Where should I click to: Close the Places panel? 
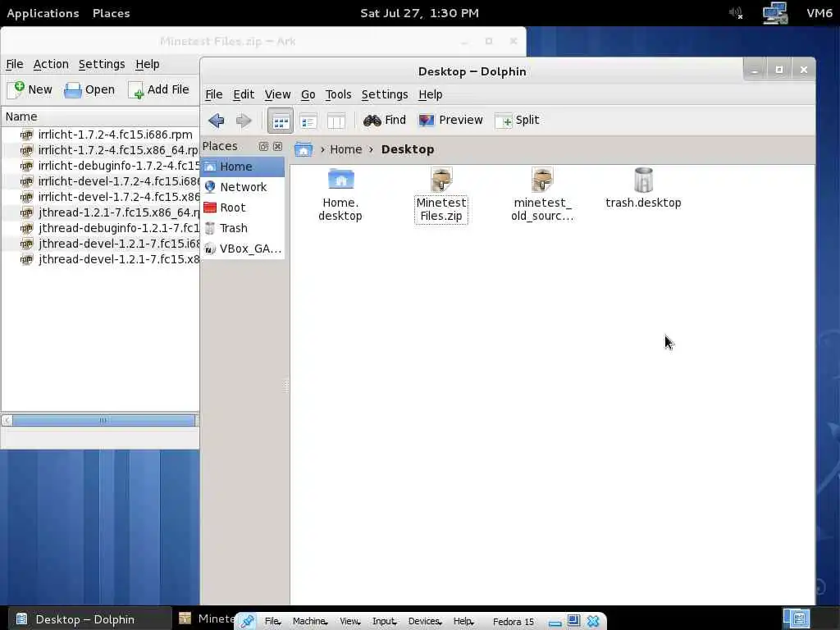tap(277, 146)
